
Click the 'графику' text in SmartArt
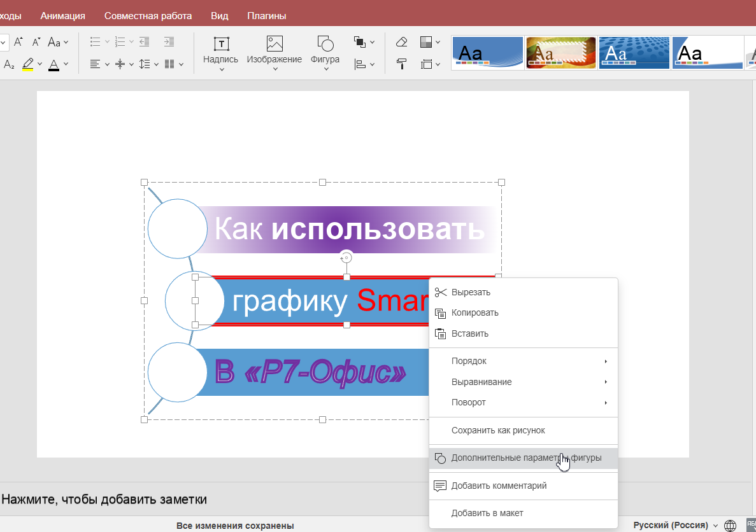click(289, 302)
